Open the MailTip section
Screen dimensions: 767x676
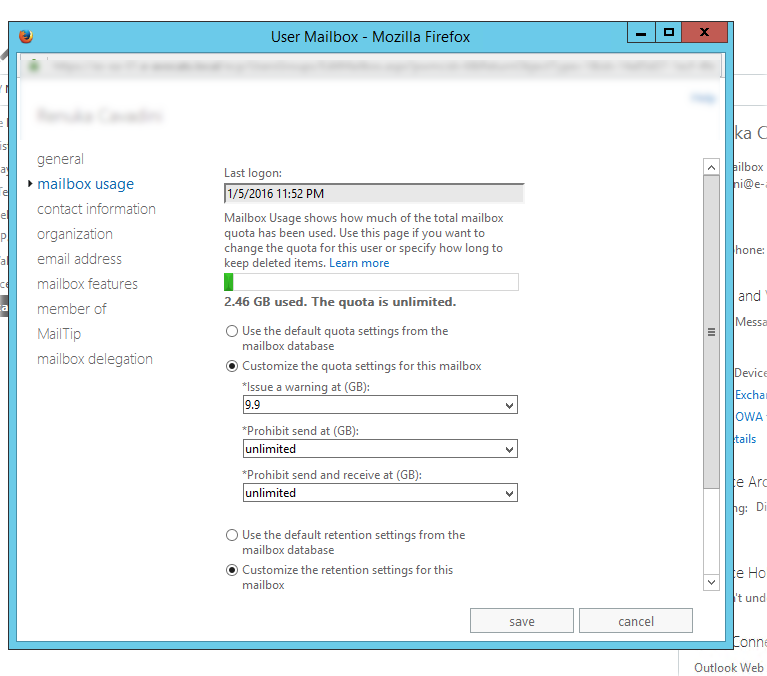click(59, 334)
